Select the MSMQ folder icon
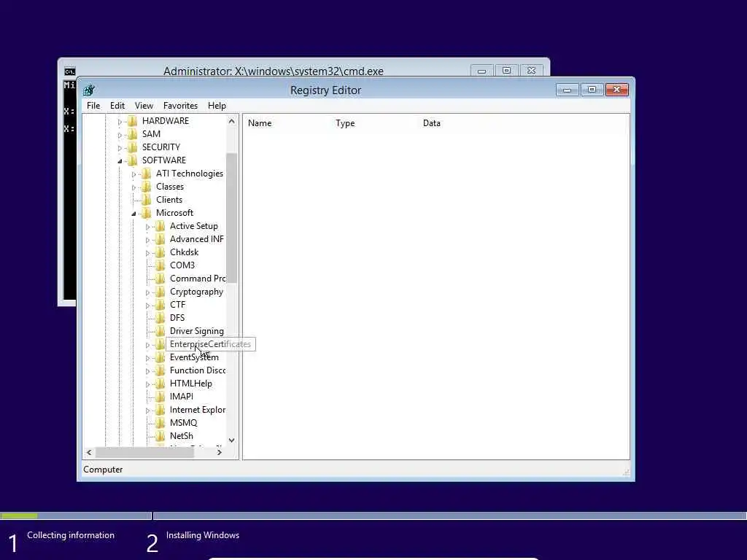Viewport: 747px width, 560px height. [160, 422]
